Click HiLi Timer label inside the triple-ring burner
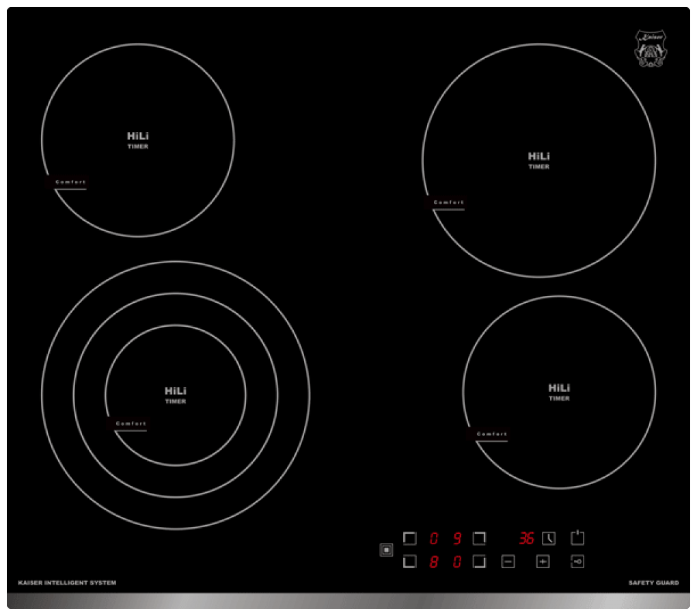697x616 pixels. coord(175,395)
